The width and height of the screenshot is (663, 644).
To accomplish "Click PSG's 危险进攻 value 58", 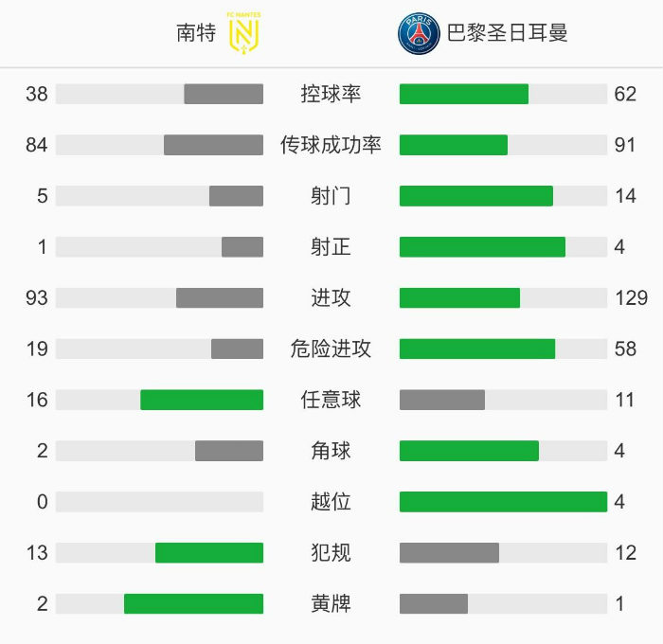I will coord(625,349).
